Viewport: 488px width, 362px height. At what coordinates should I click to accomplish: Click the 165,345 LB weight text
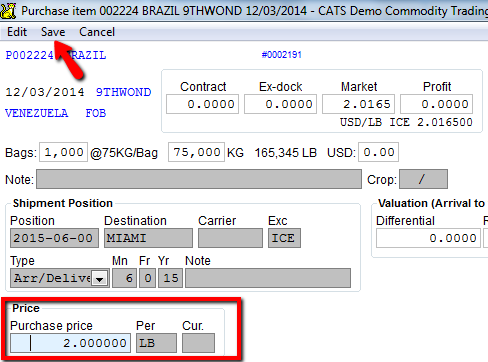285,153
